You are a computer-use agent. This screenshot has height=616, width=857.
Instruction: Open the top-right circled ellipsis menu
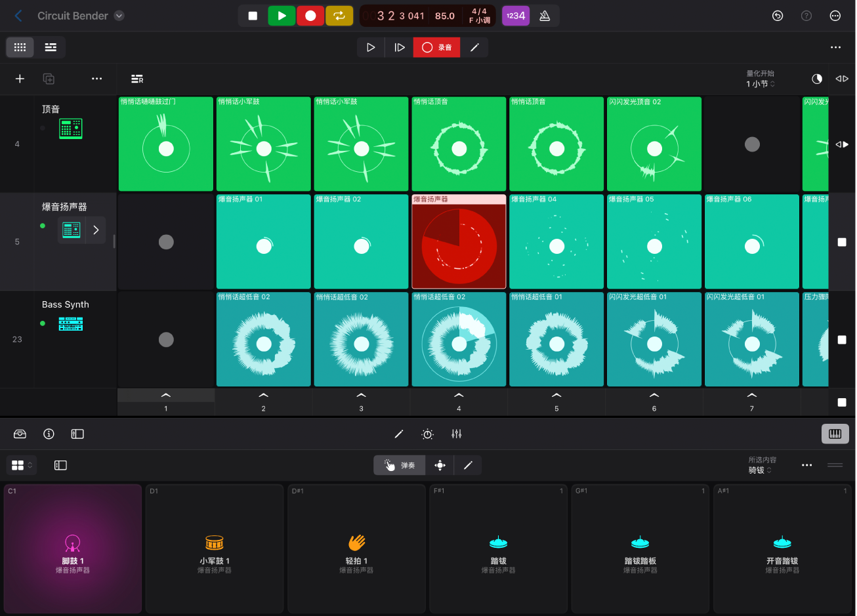(x=835, y=16)
